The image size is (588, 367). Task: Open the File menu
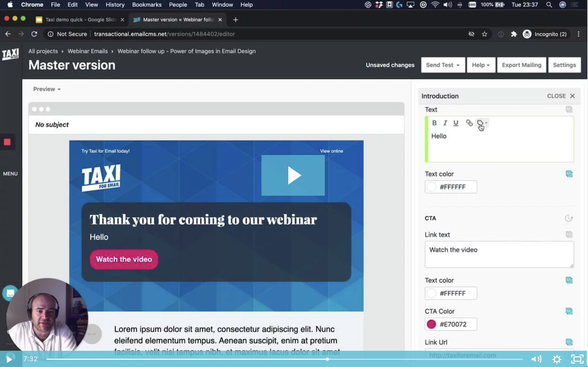(55, 4)
